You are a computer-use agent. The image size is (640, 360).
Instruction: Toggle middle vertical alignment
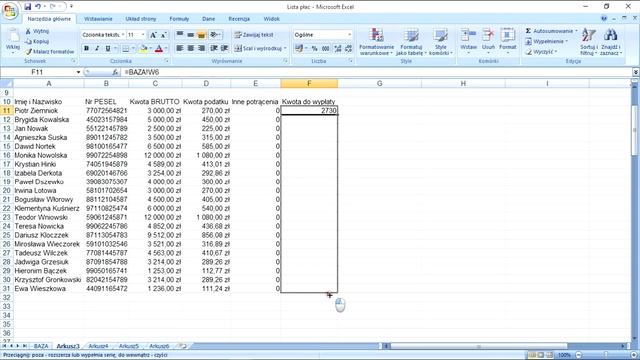coord(190,35)
